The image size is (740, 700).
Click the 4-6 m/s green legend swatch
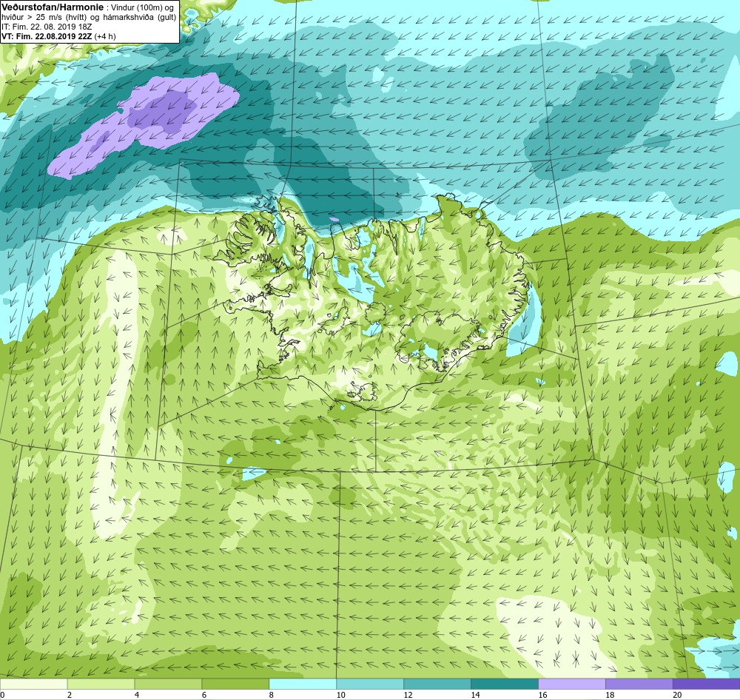coord(168,684)
